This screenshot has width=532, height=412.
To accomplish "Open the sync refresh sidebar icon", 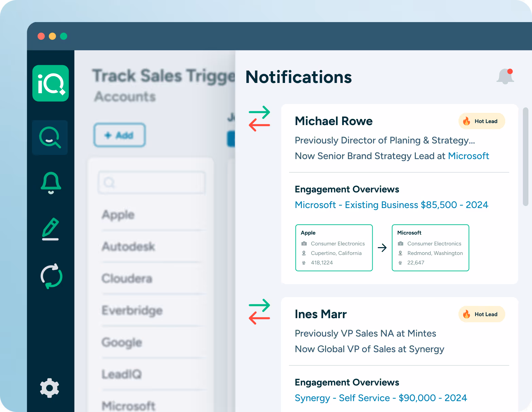I will coord(51,276).
